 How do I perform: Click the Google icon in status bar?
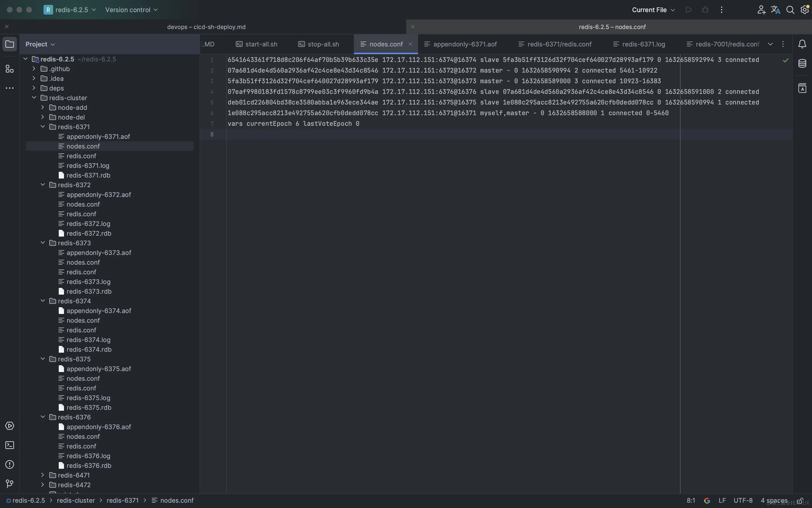(707, 500)
